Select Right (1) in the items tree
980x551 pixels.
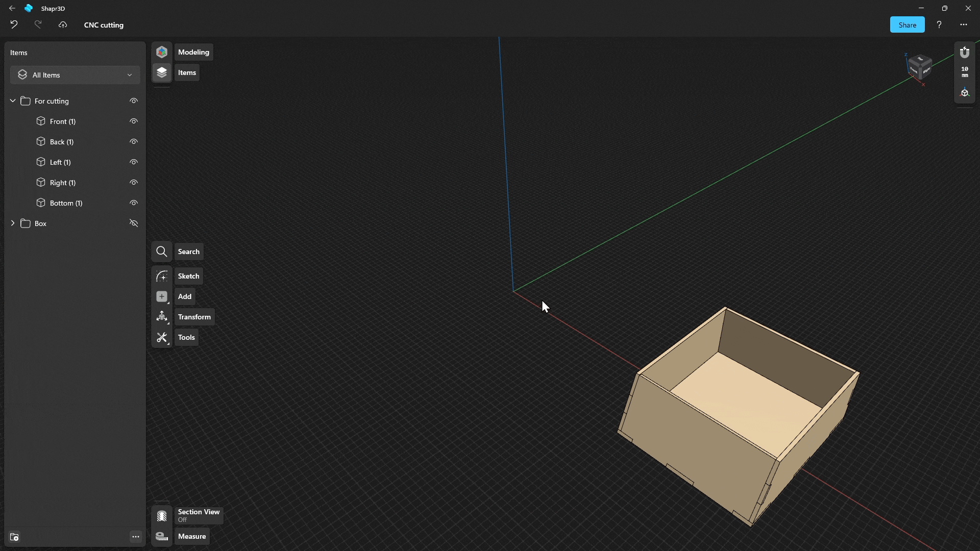(63, 183)
